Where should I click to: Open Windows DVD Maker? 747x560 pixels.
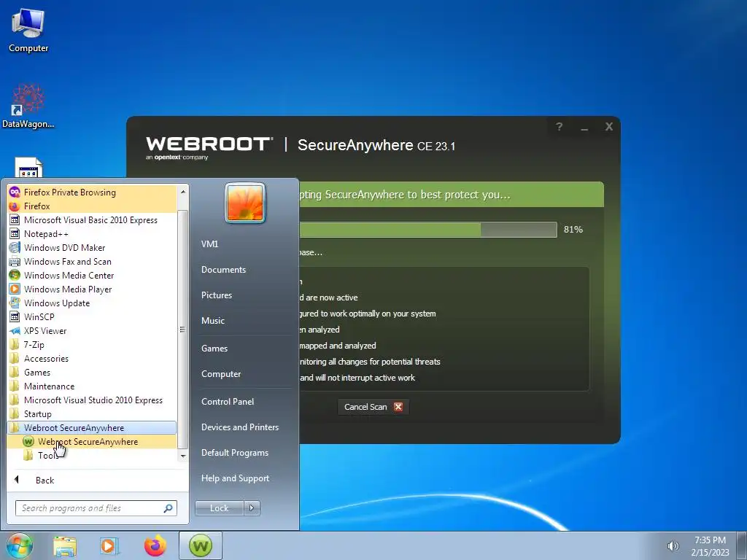click(91, 248)
